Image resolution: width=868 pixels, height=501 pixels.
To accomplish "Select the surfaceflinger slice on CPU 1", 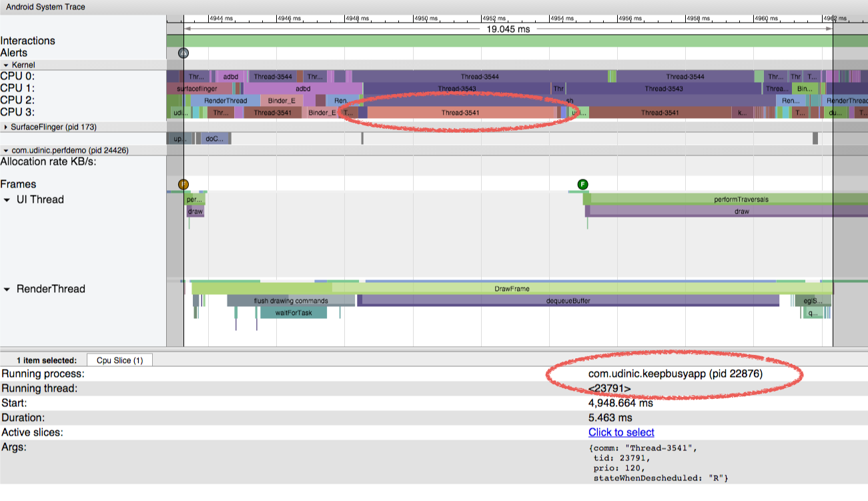I will tap(197, 89).
